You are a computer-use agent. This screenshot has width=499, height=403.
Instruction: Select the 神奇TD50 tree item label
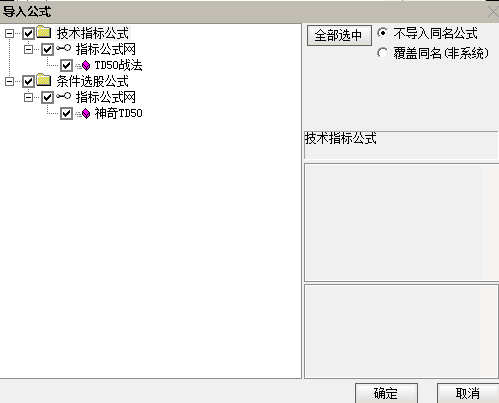(119, 113)
